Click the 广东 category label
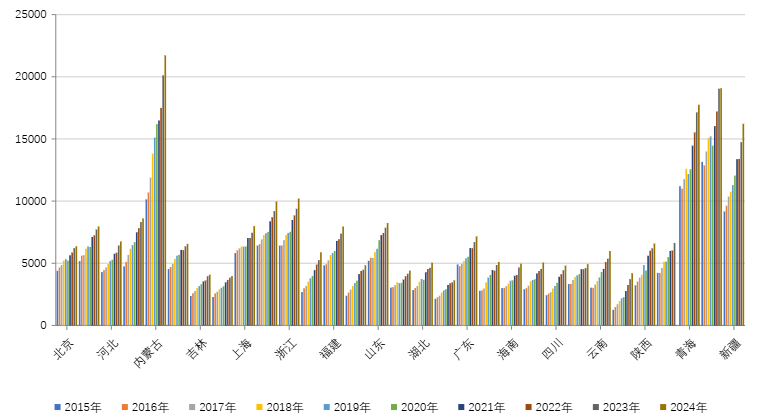 (463, 346)
